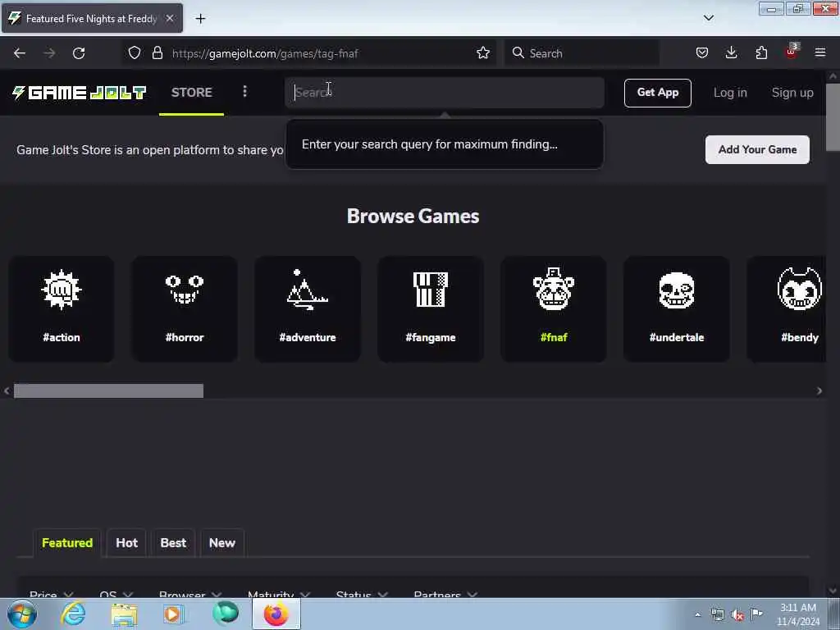This screenshot has width=840, height=630.
Task: List all tabs dropdown arrow
Action: click(x=708, y=18)
